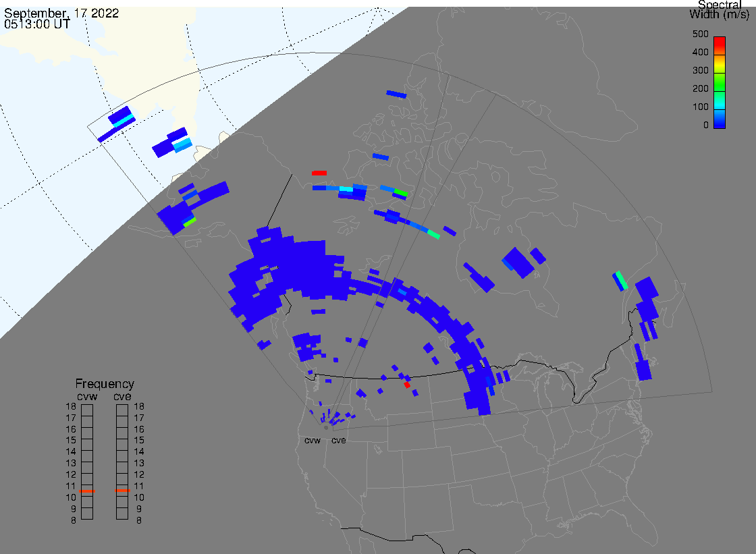756x554 pixels.
Task: Click the 8 label beside the cvw frequency bar
Action: pos(74,521)
